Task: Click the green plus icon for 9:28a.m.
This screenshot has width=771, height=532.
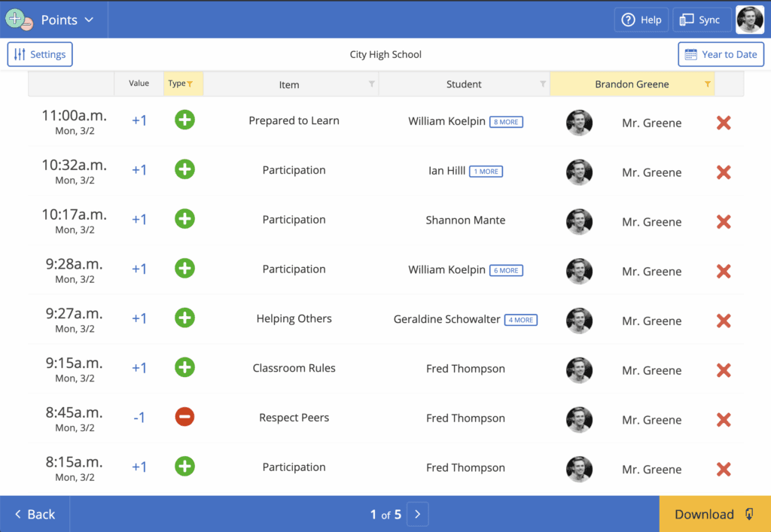Action: tap(185, 269)
